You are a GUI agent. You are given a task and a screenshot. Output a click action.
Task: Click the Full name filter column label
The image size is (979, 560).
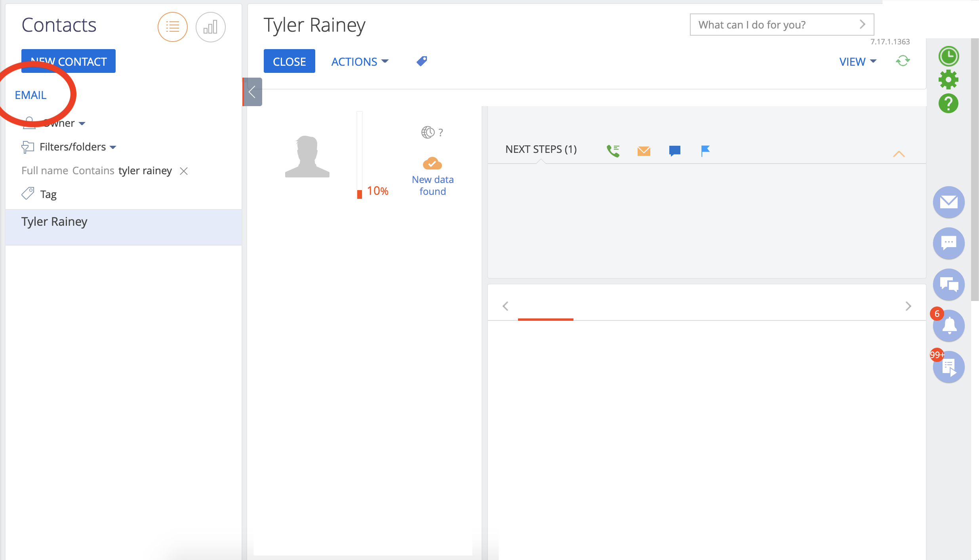45,171
